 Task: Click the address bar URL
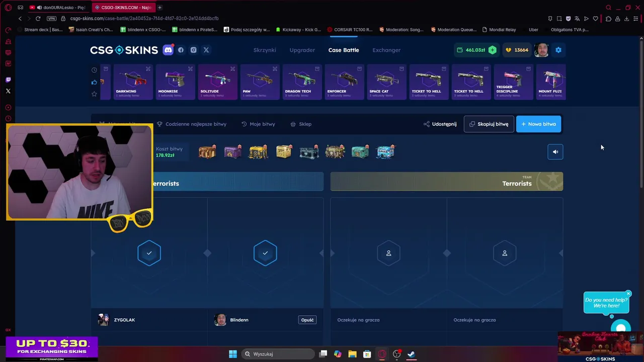[144, 19]
